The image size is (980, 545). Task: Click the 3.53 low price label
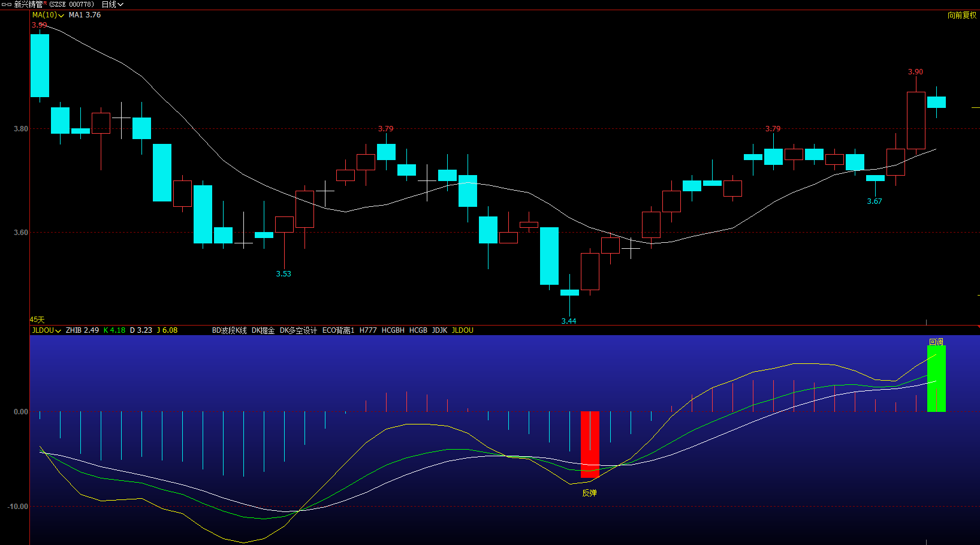[284, 274]
